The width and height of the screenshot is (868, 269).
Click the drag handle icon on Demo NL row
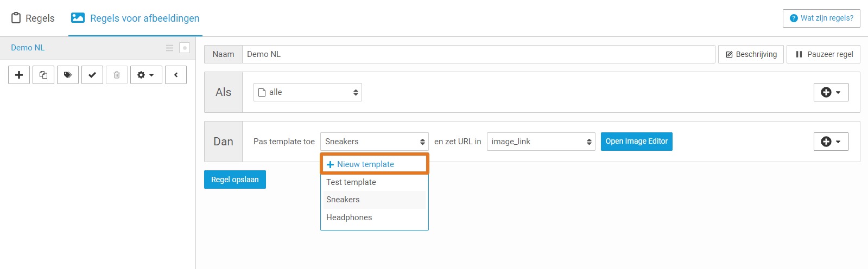169,48
